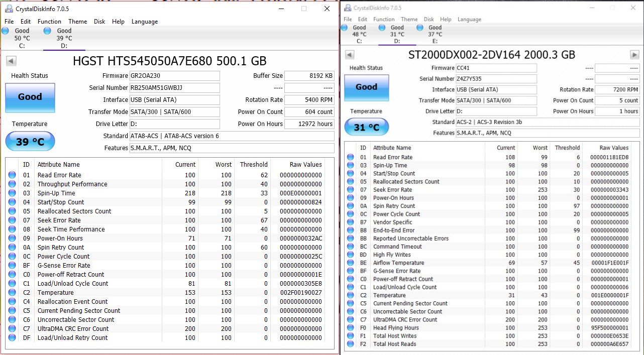The height and width of the screenshot is (355, 644).
Task: Click Good health status button in right window
Action: (366, 87)
